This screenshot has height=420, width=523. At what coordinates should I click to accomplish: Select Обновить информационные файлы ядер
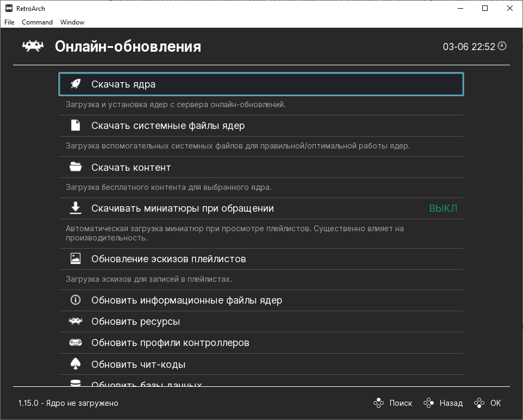(261, 300)
